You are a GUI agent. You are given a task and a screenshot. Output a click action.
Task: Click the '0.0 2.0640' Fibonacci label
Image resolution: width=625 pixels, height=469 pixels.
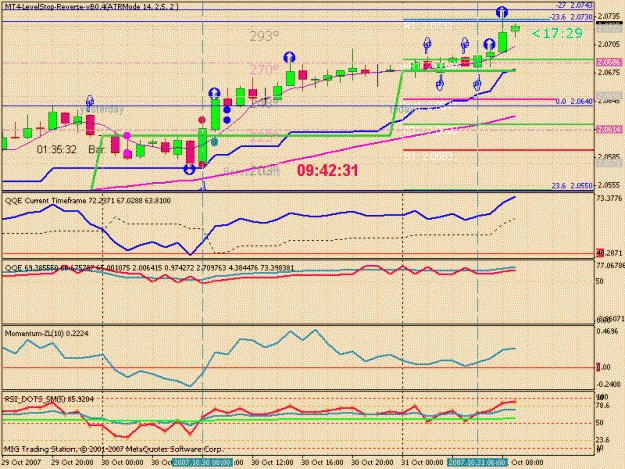point(574,102)
